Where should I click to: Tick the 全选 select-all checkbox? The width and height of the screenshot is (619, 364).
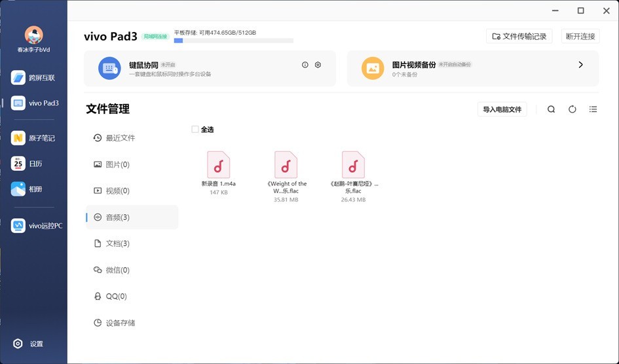point(195,130)
